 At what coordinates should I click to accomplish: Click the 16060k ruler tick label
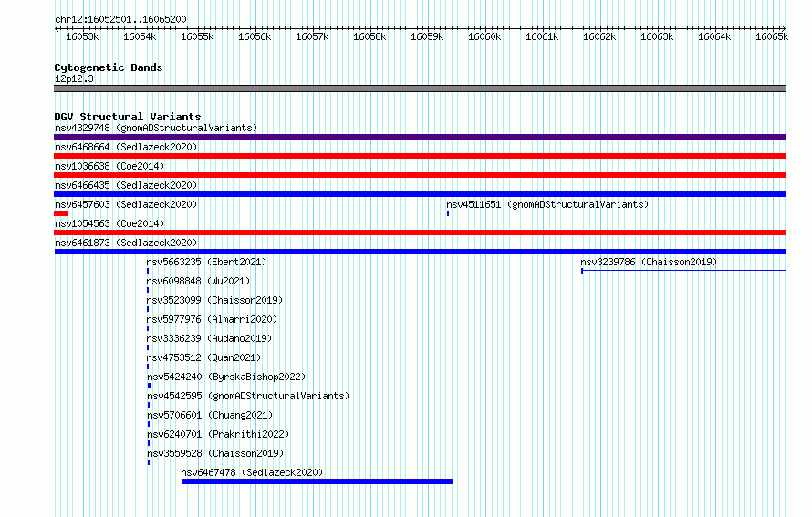[484, 36]
